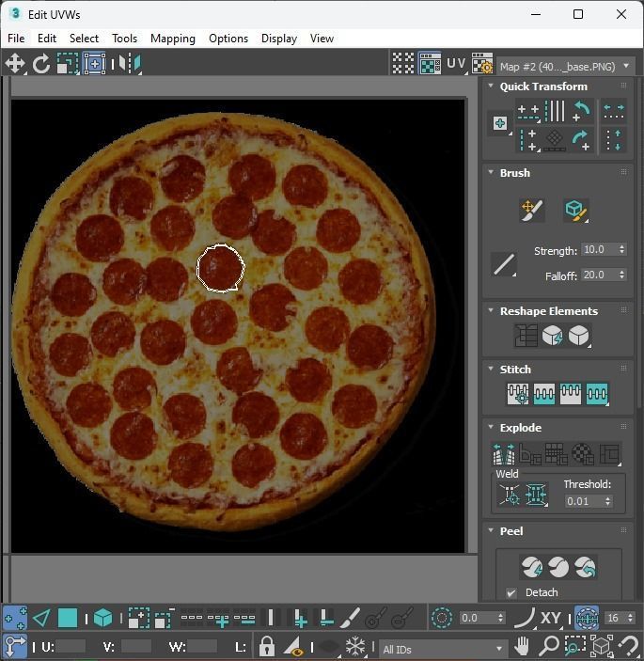Click the Zoom Region icon
This screenshot has height=661, width=644.
pyautogui.click(x=574, y=646)
